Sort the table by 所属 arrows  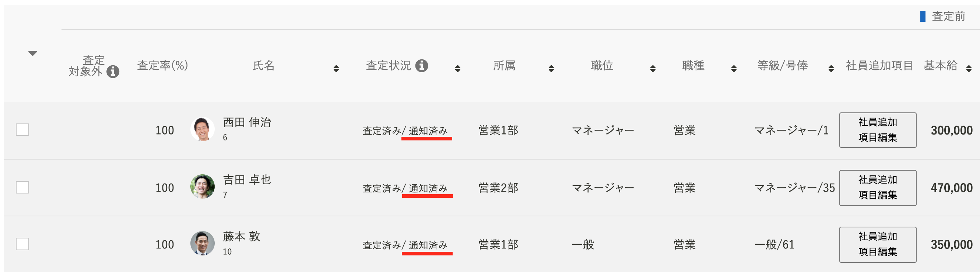point(551,69)
